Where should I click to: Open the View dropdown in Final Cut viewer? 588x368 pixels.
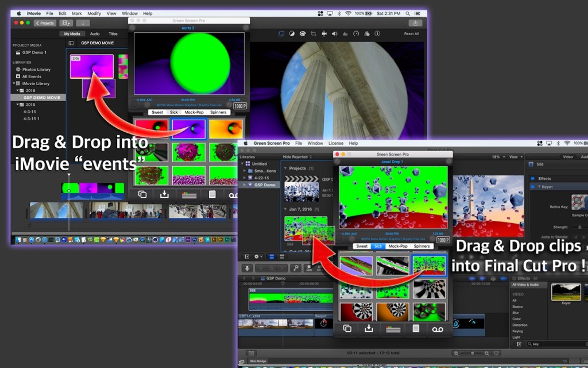tap(515, 157)
